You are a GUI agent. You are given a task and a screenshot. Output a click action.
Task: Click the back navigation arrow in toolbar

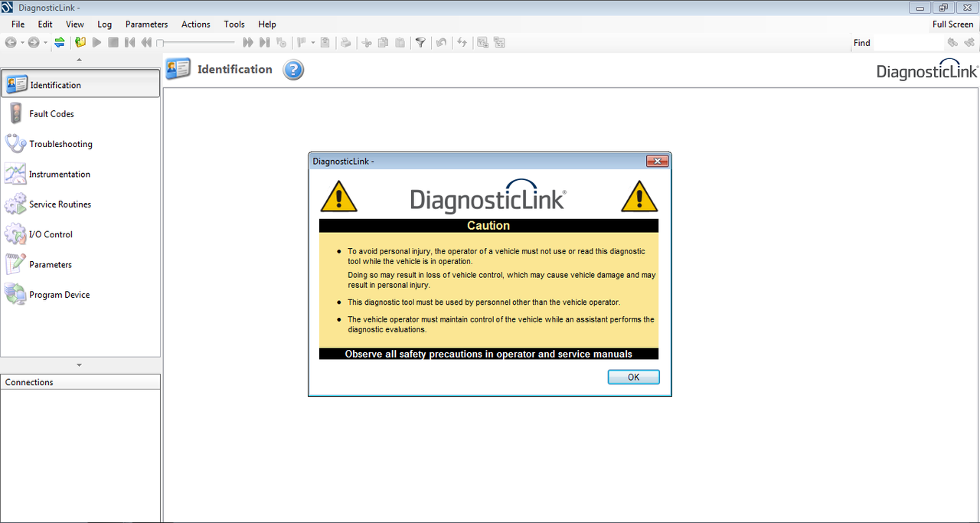click(11, 43)
